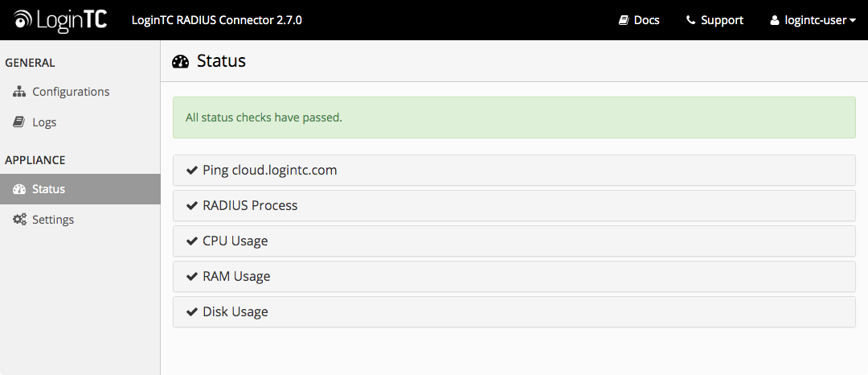Click the green status checks passed banner
868x375 pixels.
pyautogui.click(x=514, y=117)
